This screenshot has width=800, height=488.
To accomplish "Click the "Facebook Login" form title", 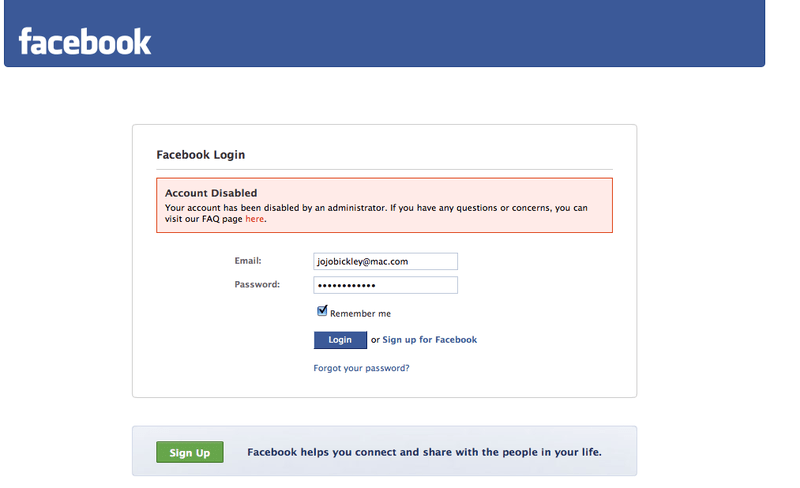I will (200, 155).
